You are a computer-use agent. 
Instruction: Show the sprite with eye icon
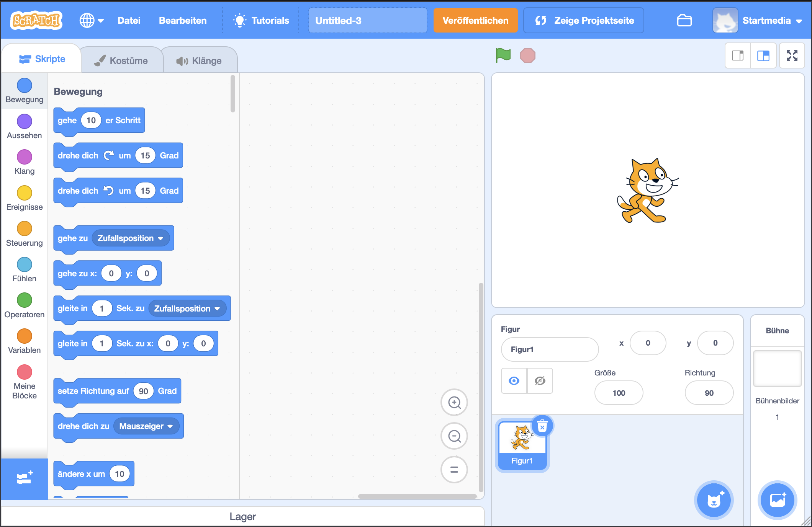coord(514,381)
